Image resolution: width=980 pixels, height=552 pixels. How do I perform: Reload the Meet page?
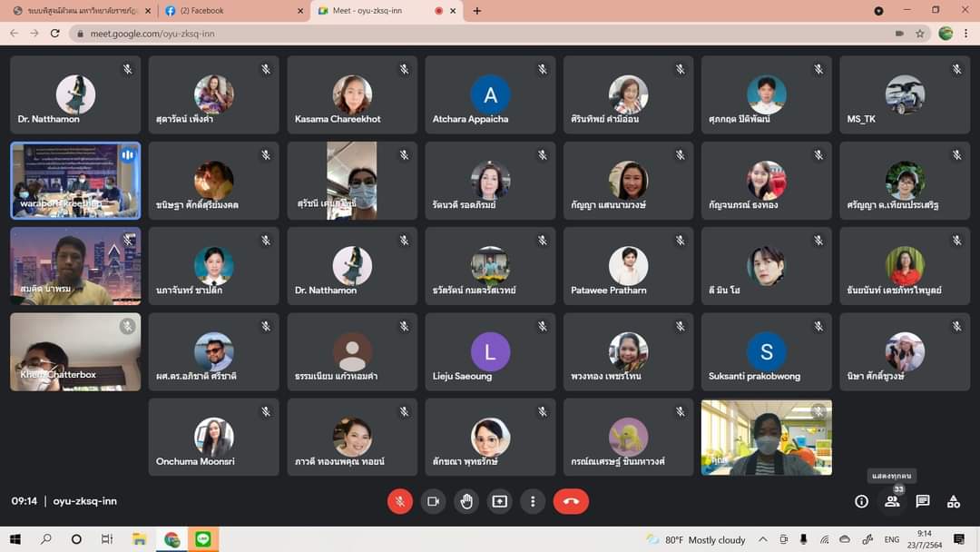[55, 34]
